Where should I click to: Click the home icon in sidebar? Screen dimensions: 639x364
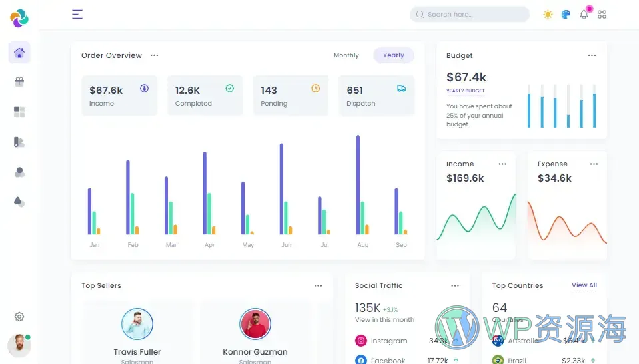[19, 53]
